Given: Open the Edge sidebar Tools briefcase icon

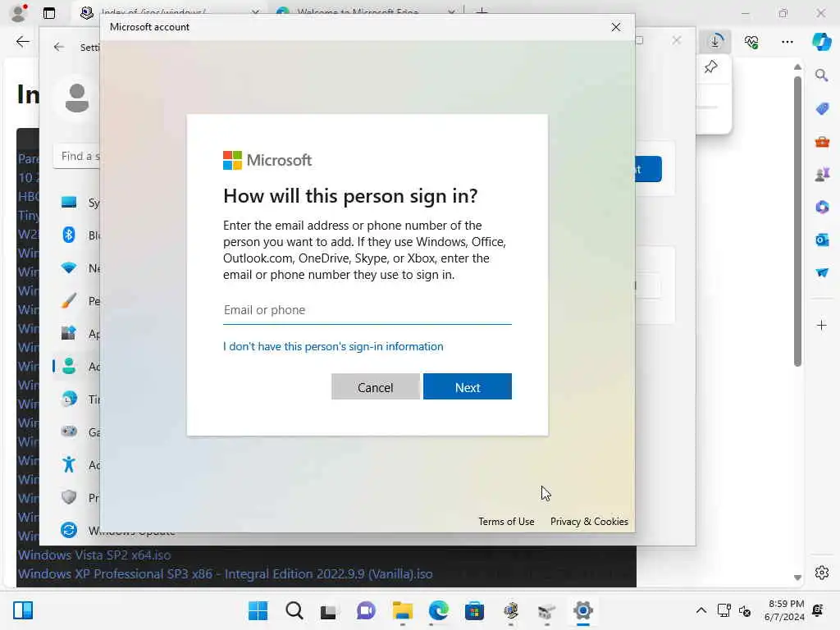Looking at the screenshot, I should [x=822, y=142].
